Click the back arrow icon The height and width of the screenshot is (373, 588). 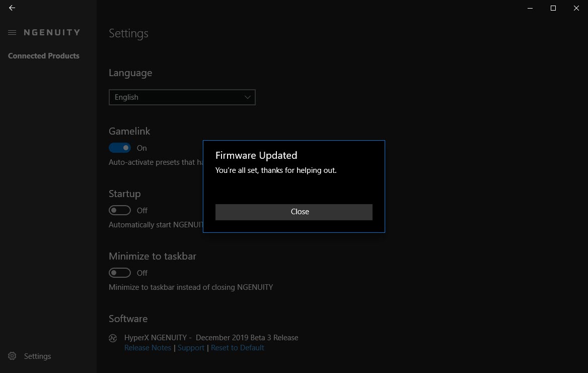click(12, 8)
